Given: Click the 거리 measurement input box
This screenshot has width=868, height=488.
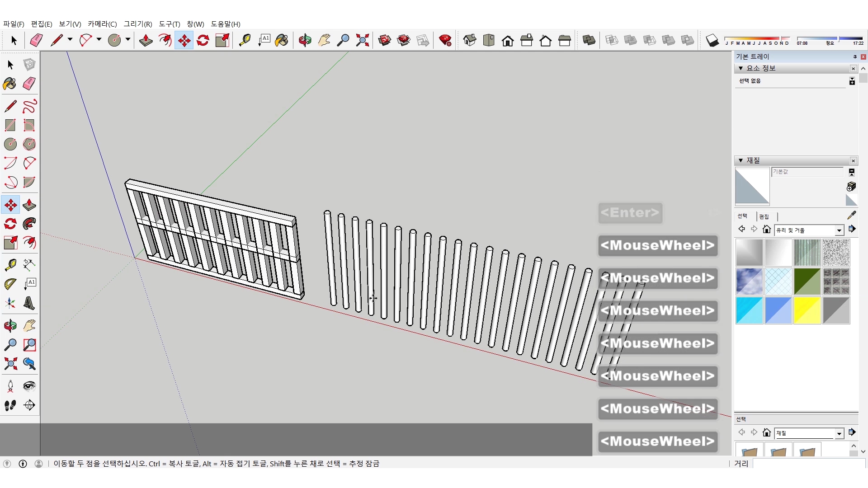Looking at the screenshot, I should click(x=808, y=464).
